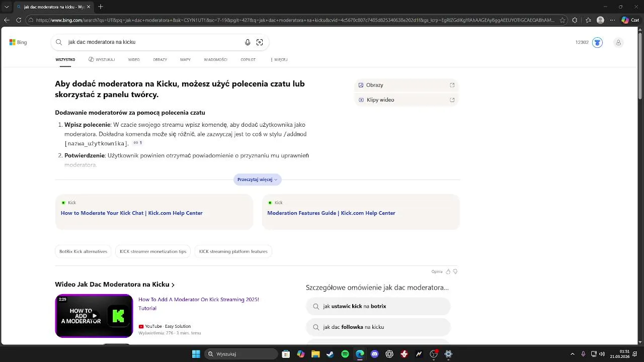The height and width of the screenshot is (362, 644).
Task: Open the Favorites list icon
Action: (x=587, y=20)
